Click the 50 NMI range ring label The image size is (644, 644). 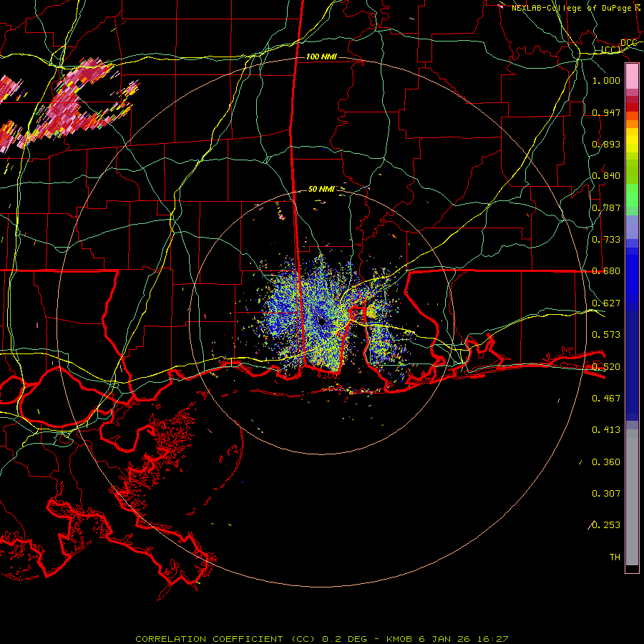click(321, 190)
